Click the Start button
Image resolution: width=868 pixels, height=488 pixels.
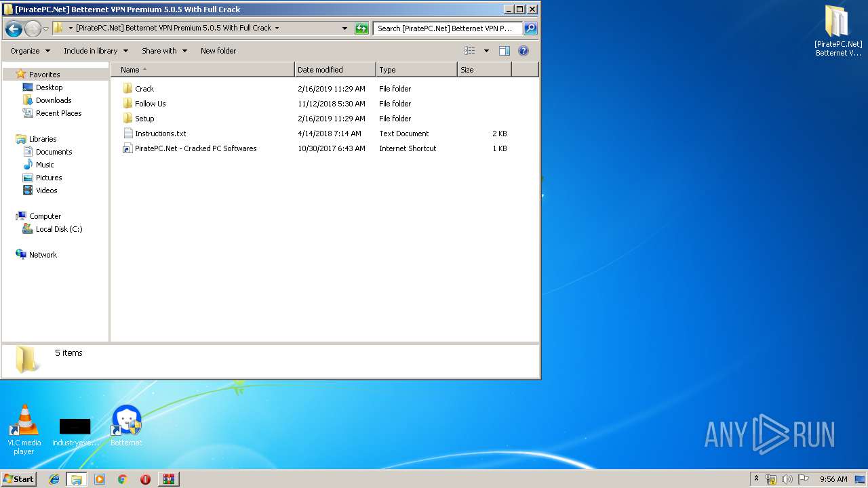(19, 479)
